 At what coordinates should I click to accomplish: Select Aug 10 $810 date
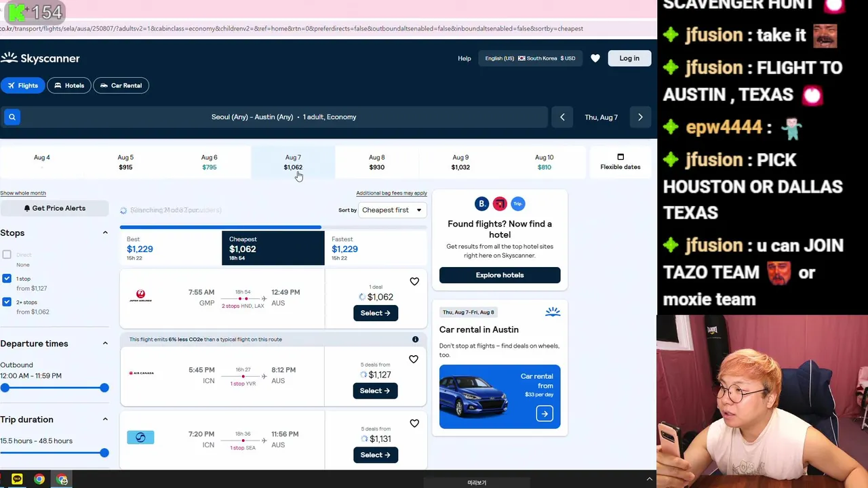click(545, 162)
